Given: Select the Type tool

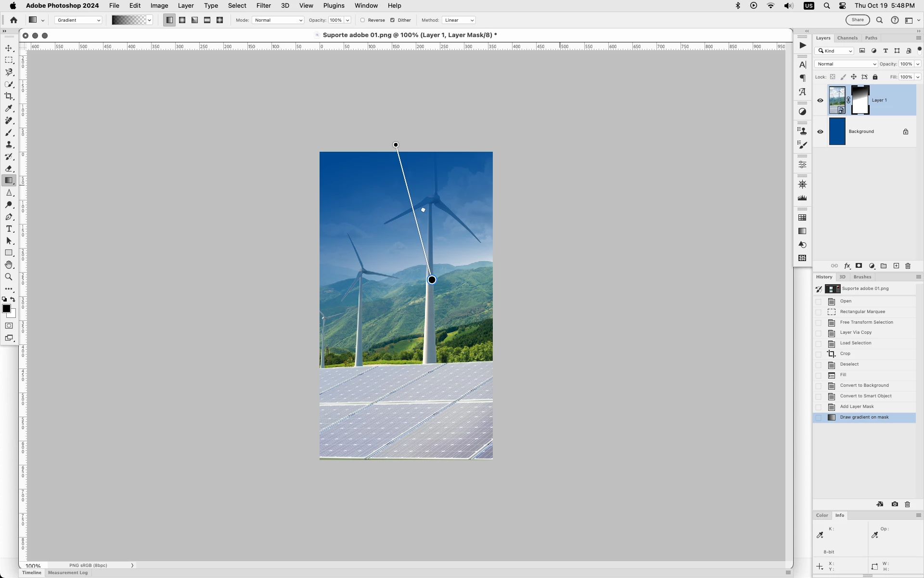Looking at the screenshot, I should coord(9,229).
